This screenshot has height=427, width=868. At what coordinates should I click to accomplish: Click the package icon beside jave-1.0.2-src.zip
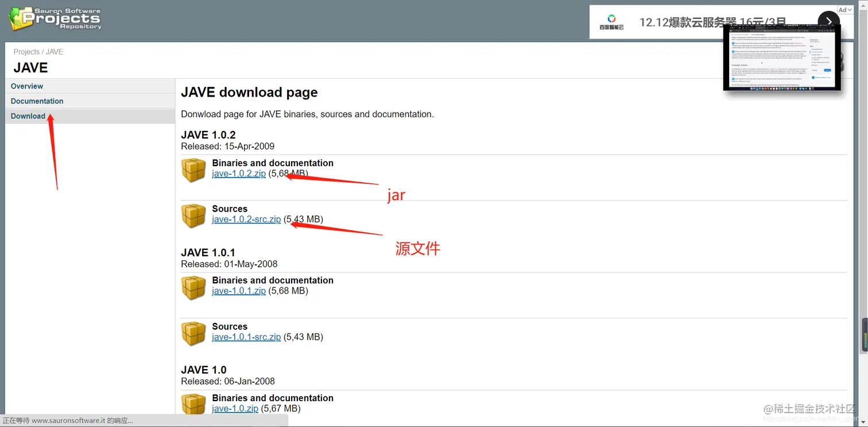(x=193, y=216)
